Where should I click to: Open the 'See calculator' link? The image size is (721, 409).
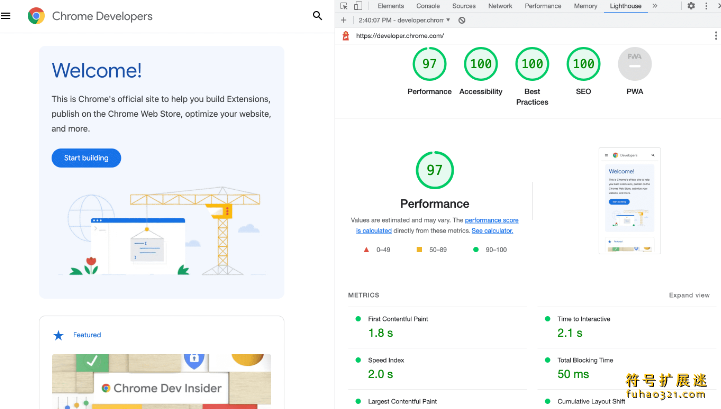pos(492,230)
